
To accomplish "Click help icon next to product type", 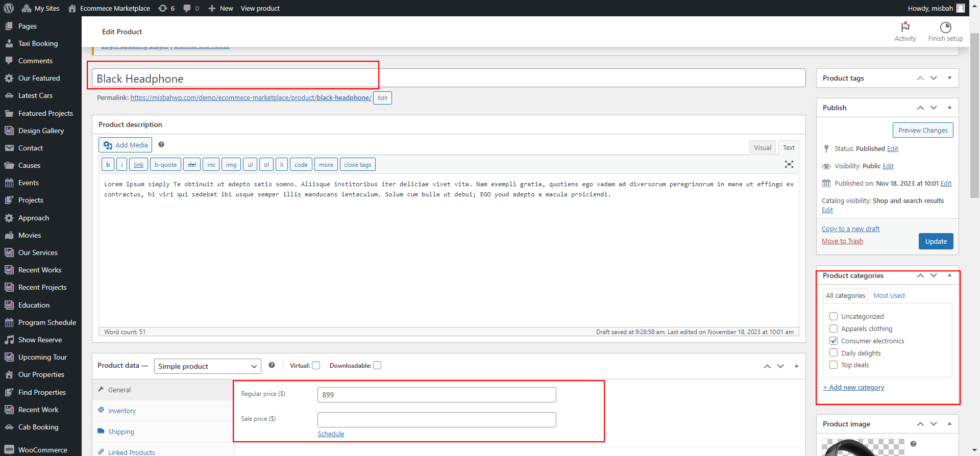I will click(272, 365).
